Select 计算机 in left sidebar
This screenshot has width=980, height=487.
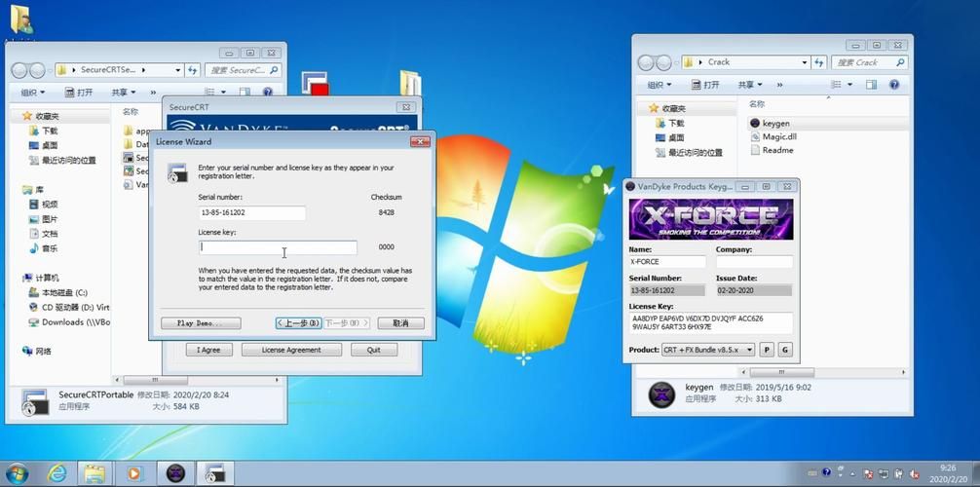click(x=41, y=278)
